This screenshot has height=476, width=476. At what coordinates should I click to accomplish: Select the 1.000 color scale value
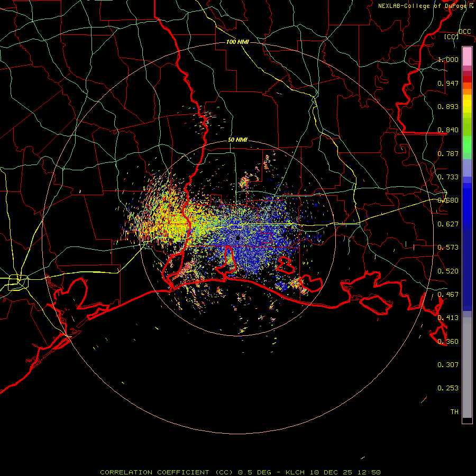(x=448, y=59)
